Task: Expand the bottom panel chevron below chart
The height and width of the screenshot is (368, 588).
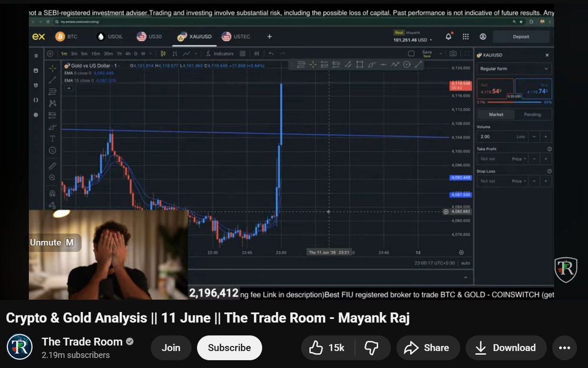Action: [465, 277]
